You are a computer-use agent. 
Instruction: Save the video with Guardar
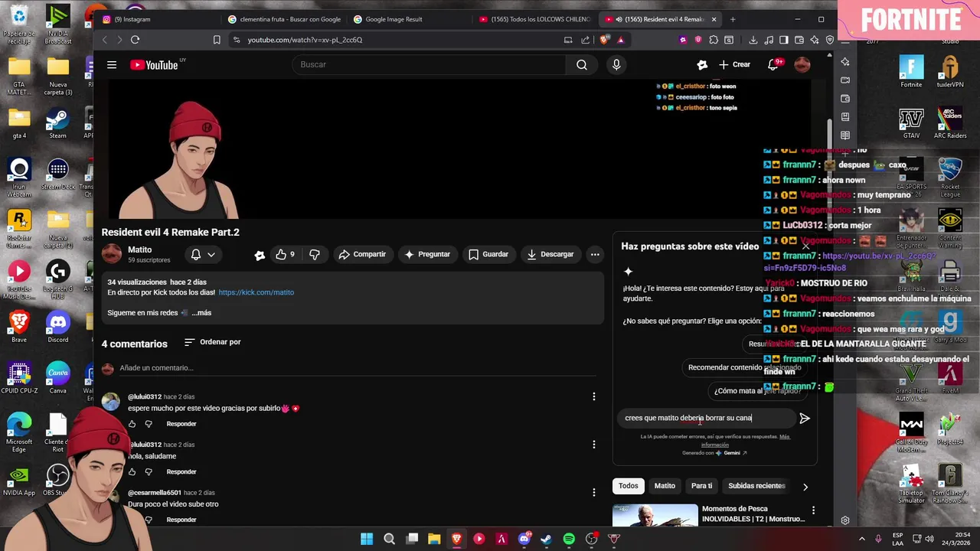[488, 254]
